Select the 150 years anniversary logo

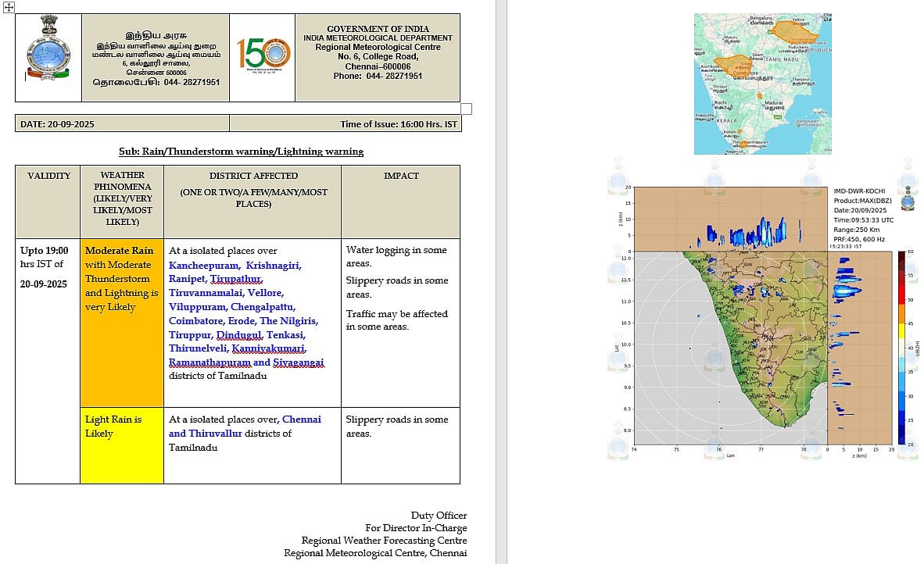263,54
